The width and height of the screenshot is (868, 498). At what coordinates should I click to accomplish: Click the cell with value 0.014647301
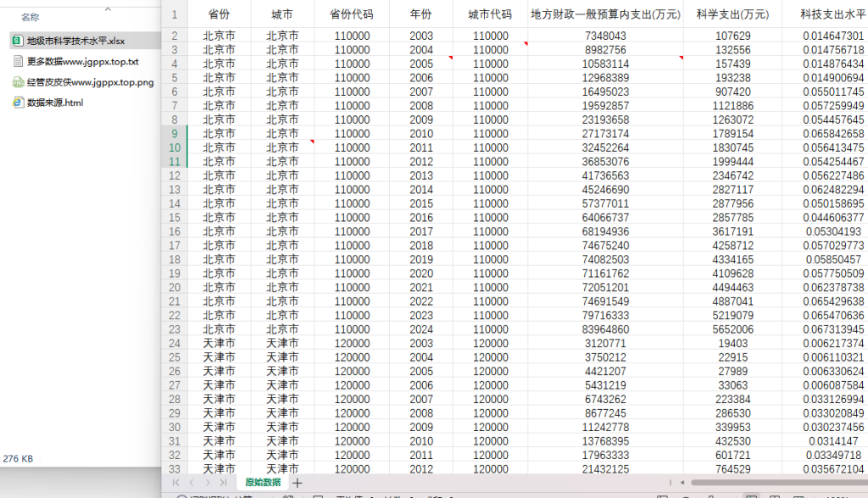tap(826, 36)
